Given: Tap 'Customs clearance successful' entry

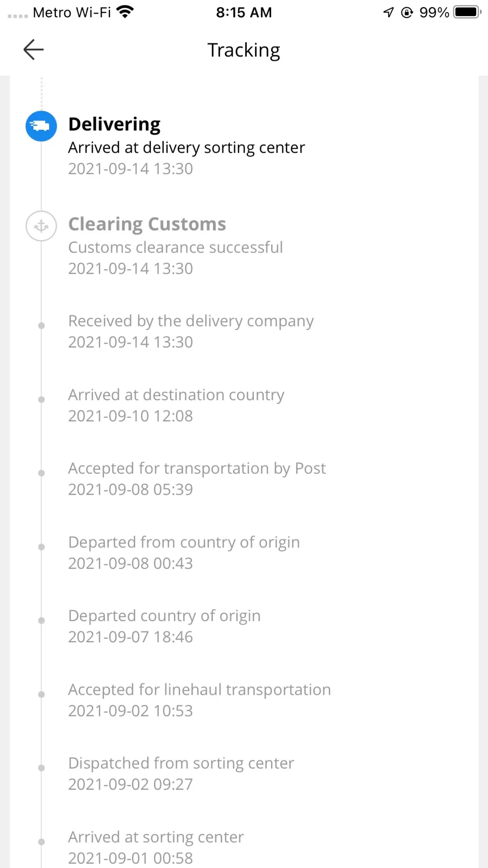Looking at the screenshot, I should (x=175, y=247).
